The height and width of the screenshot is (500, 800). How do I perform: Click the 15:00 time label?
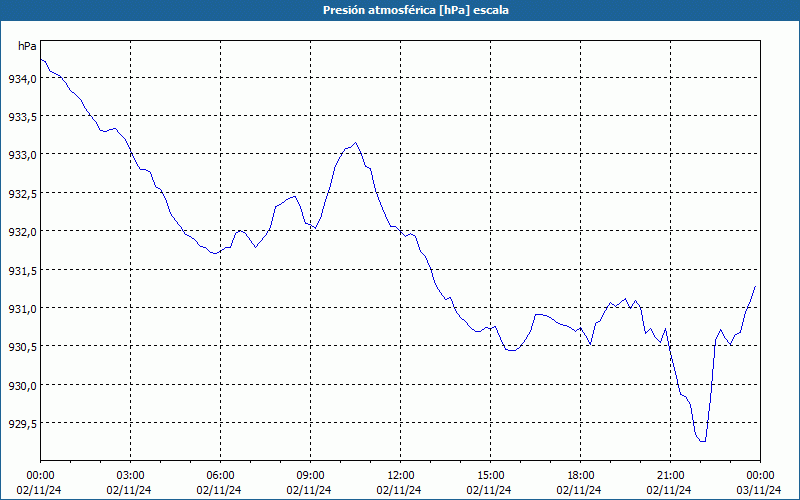(x=490, y=476)
